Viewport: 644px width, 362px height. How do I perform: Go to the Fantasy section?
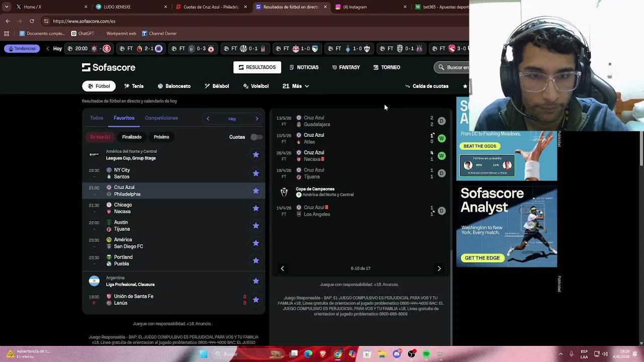[346, 67]
